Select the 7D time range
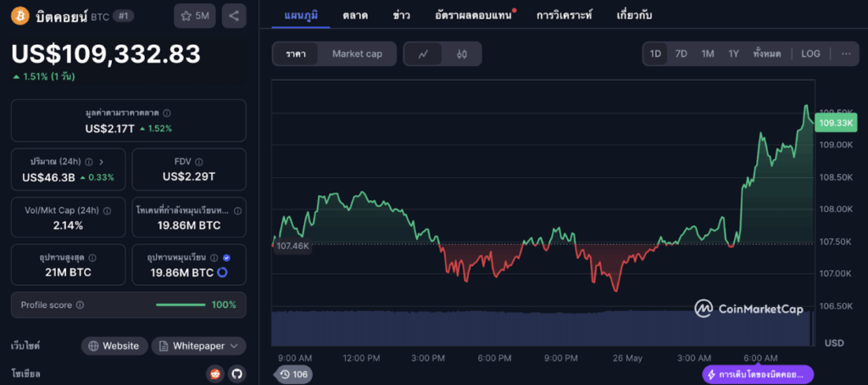The image size is (868, 385). (681, 54)
